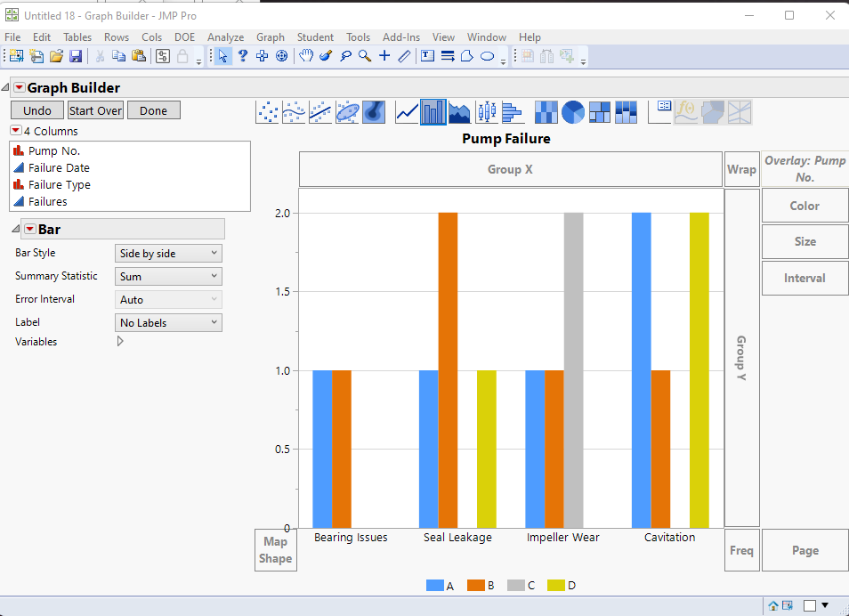Choose the Caption Box element icon
The width and height of the screenshot is (849, 616).
tap(660, 112)
